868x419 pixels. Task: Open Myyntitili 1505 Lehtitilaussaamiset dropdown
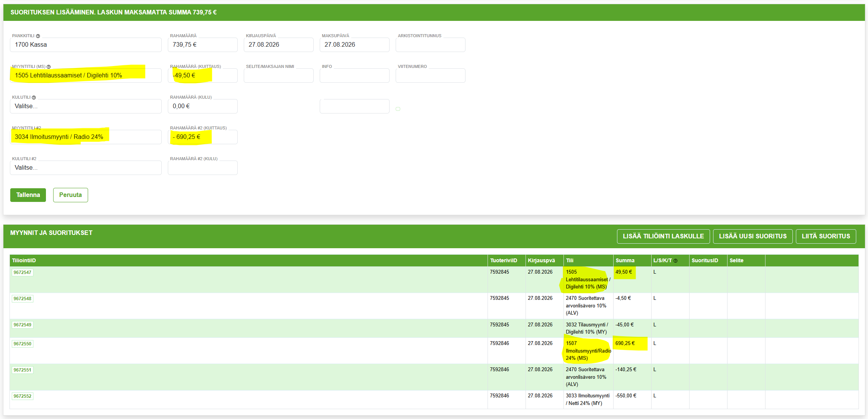[86, 76]
